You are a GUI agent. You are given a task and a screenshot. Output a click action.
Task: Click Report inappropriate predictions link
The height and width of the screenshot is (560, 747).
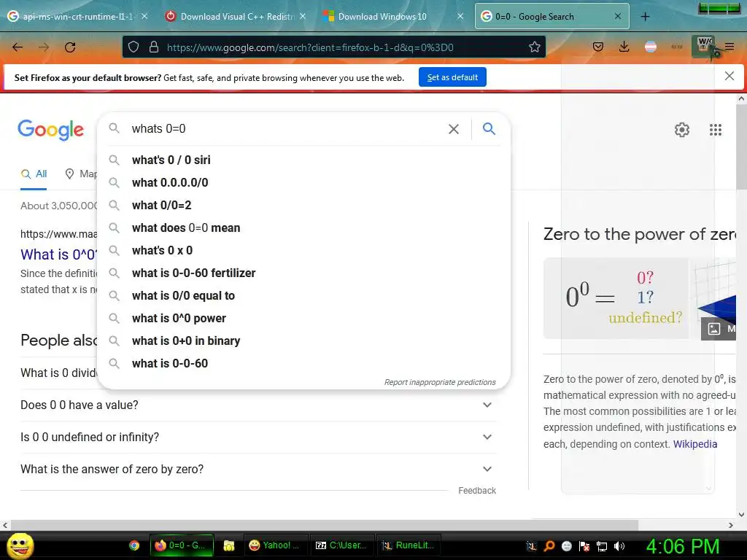[x=440, y=382]
